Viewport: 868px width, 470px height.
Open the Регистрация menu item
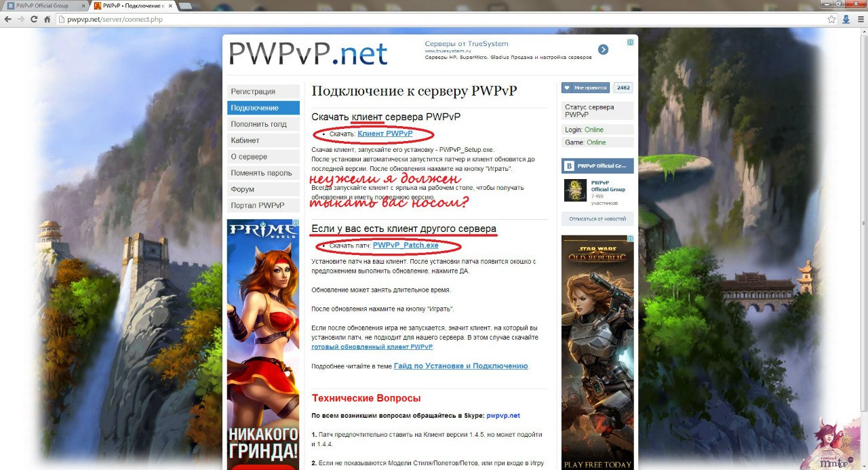click(x=253, y=92)
